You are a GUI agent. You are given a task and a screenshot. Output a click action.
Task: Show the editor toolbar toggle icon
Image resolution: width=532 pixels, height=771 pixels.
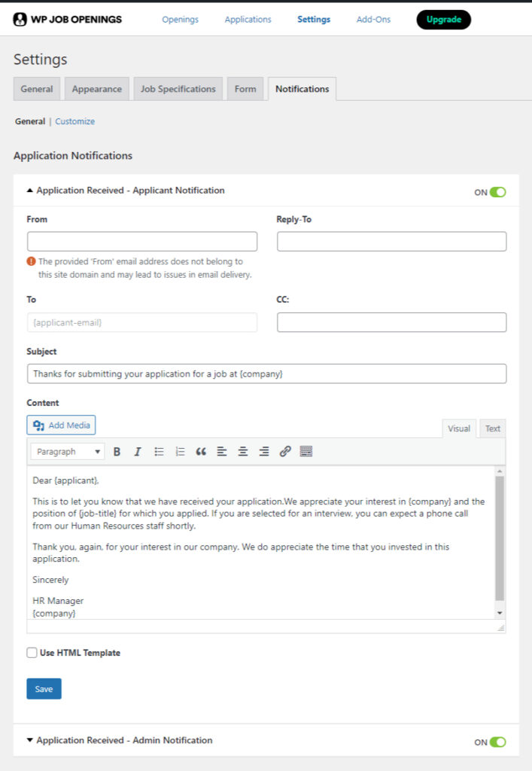click(306, 452)
